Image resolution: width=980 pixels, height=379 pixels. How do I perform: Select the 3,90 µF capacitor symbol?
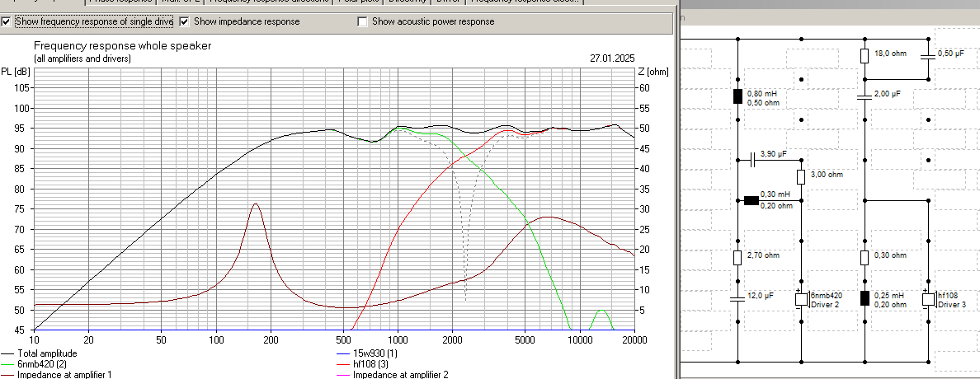point(754,160)
